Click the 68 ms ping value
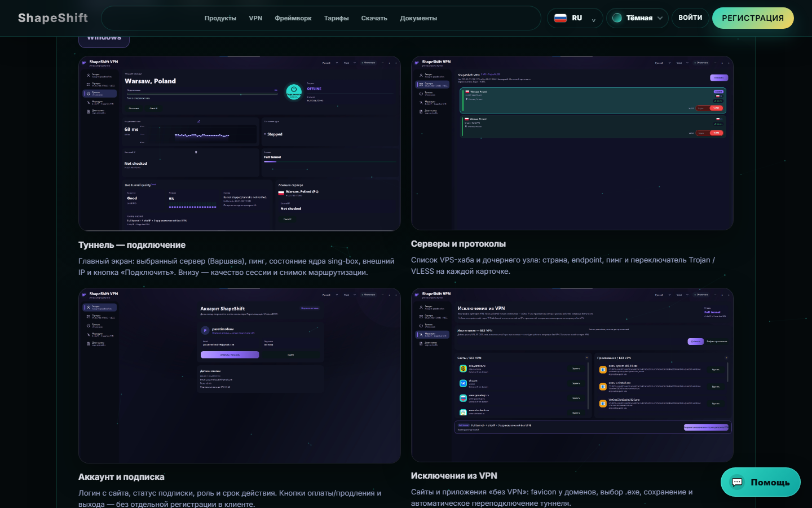The width and height of the screenshot is (812, 508). click(131, 129)
